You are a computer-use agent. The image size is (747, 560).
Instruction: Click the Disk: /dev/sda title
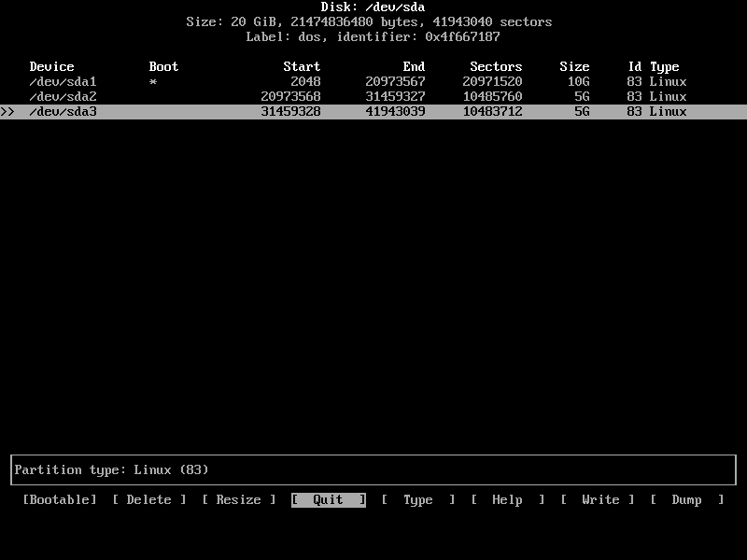[373, 7]
